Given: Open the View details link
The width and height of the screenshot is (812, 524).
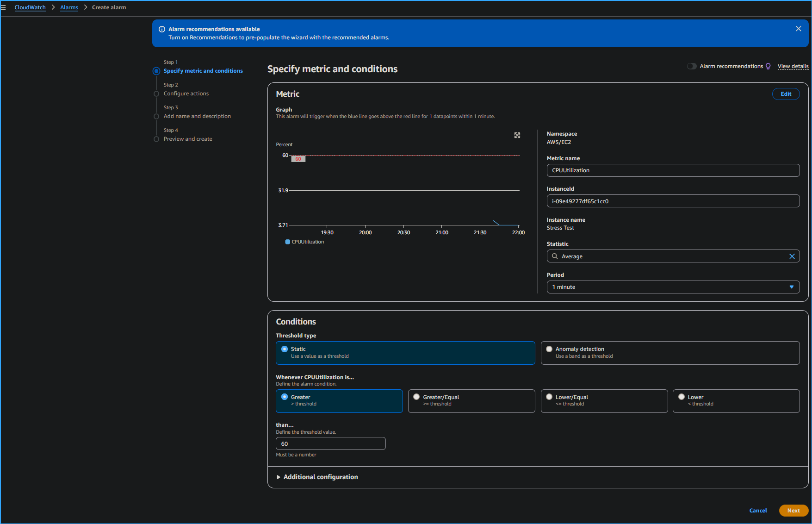Looking at the screenshot, I should click(x=793, y=66).
